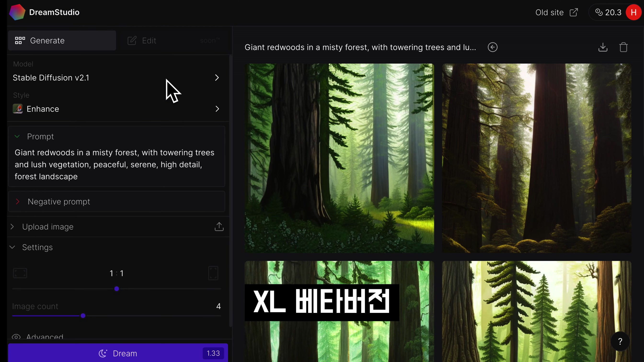Image resolution: width=644 pixels, height=362 pixels.
Task: Switch to the Edit tab
Action: [174, 40]
